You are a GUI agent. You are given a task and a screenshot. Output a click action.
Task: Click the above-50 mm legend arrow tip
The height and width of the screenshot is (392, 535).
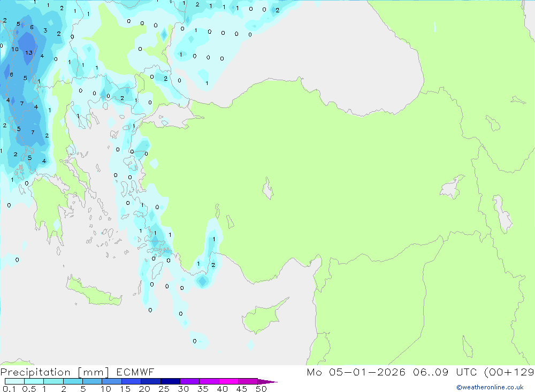tap(268, 381)
